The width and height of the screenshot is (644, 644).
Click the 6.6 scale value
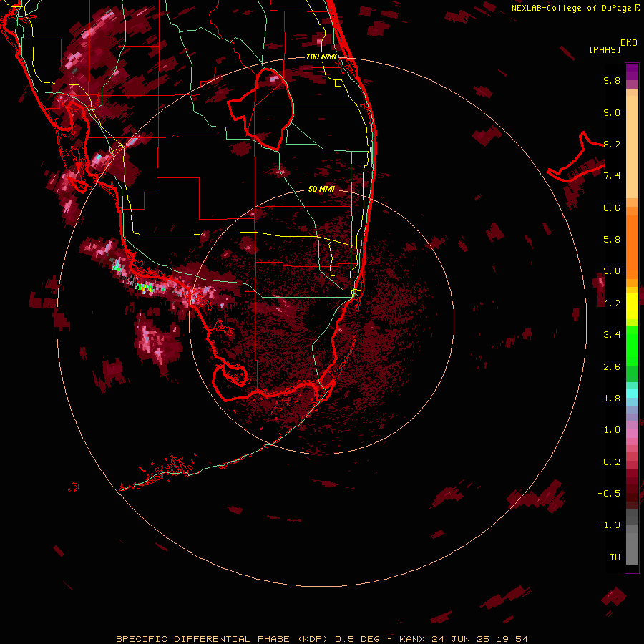pyautogui.click(x=612, y=208)
